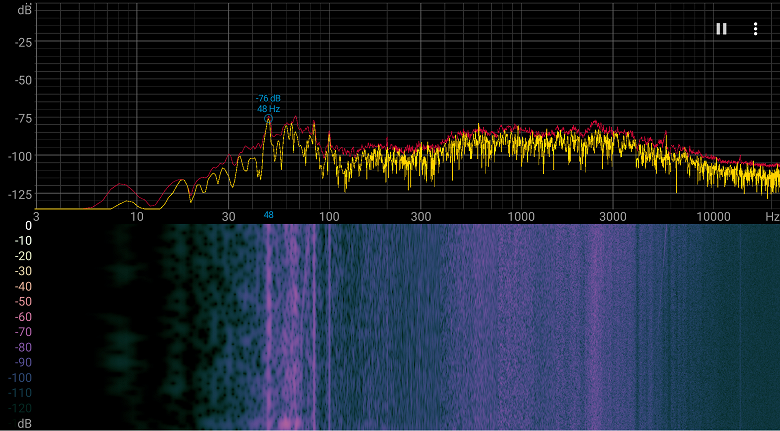
Task: Select the -120 value on spectrogram color scale
Action: tap(20, 409)
